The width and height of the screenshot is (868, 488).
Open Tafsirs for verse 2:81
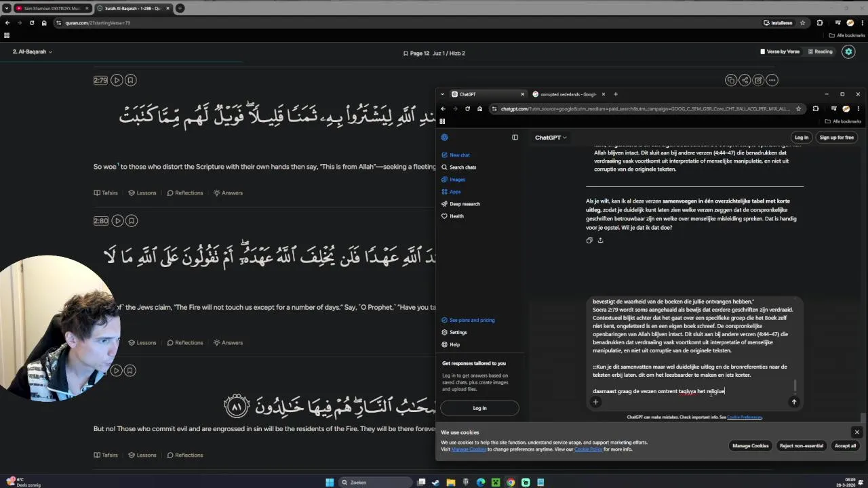pos(106,455)
